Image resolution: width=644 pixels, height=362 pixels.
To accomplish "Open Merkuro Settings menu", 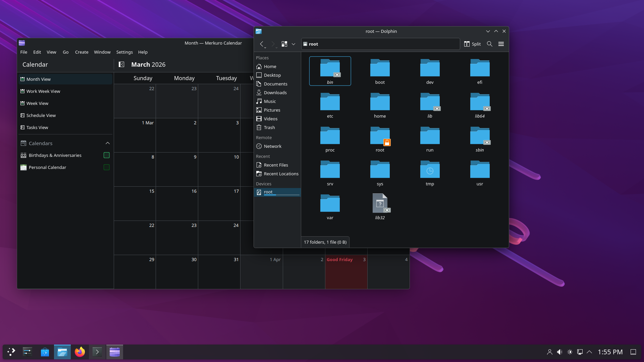I will (x=124, y=52).
